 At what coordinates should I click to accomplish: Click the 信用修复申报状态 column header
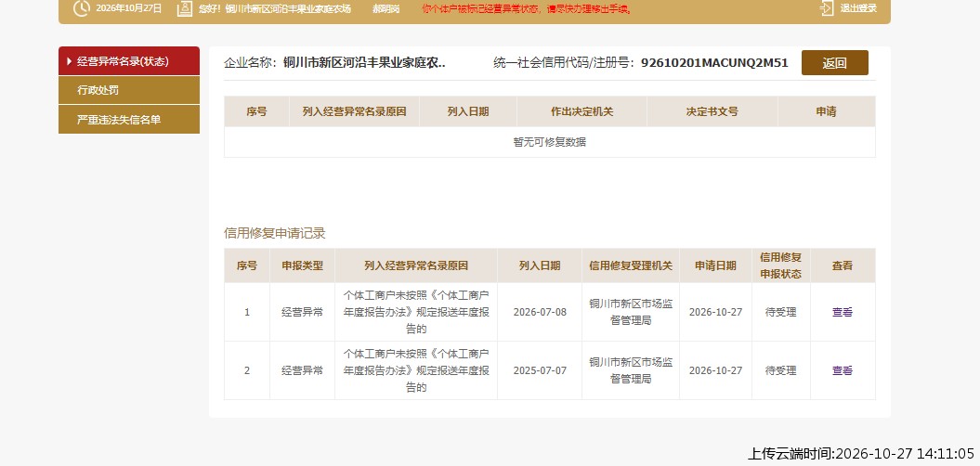coord(780,265)
